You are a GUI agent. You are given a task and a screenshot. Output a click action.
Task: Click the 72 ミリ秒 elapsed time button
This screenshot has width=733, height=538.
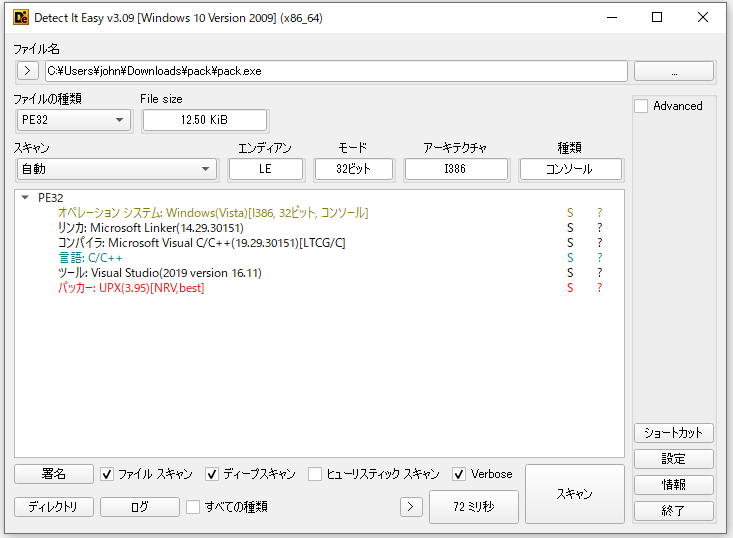(x=474, y=507)
